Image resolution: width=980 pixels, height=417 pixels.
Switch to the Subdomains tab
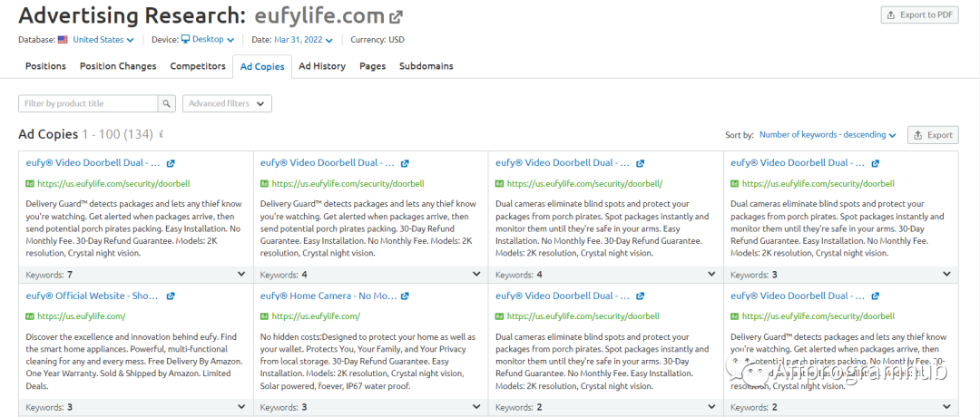click(426, 66)
